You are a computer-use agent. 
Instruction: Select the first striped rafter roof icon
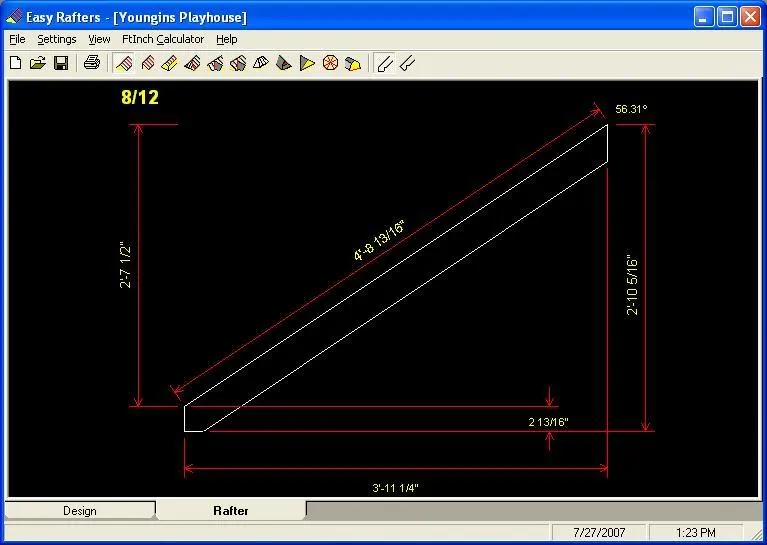[124, 63]
